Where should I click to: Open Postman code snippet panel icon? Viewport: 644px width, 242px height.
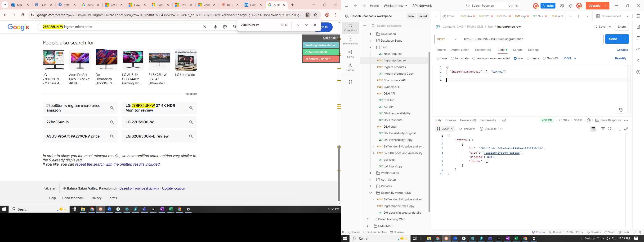pos(638,49)
